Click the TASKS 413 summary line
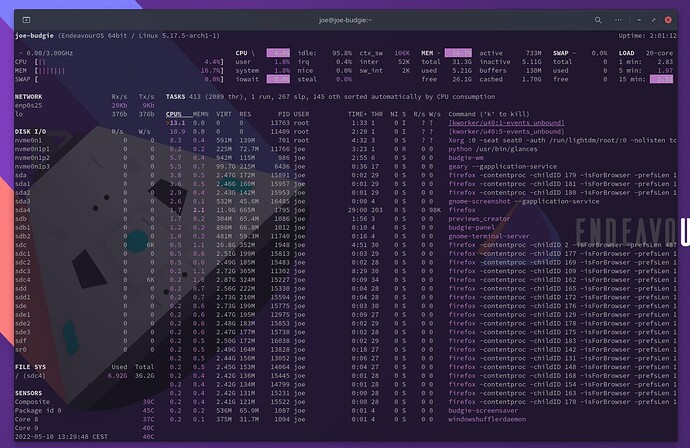This screenshot has height=448, width=690. (x=330, y=97)
